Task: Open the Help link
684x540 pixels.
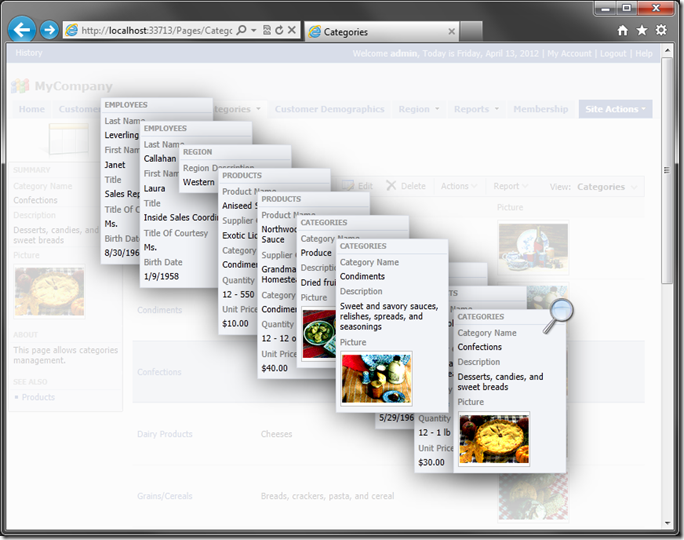Action: pos(644,54)
